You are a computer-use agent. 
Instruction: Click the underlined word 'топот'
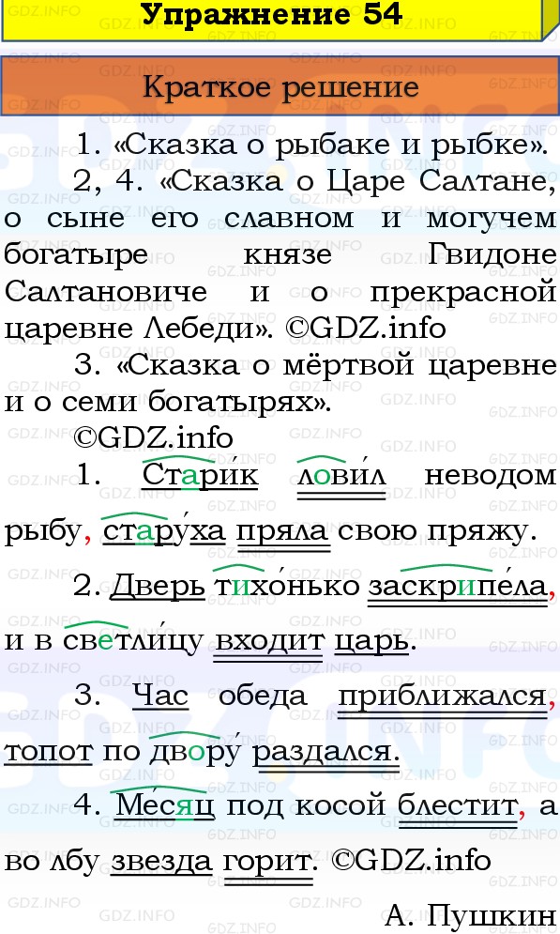(x=48, y=752)
